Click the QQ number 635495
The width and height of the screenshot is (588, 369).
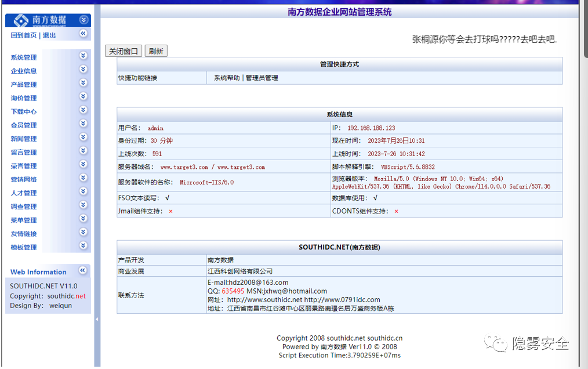click(x=233, y=291)
